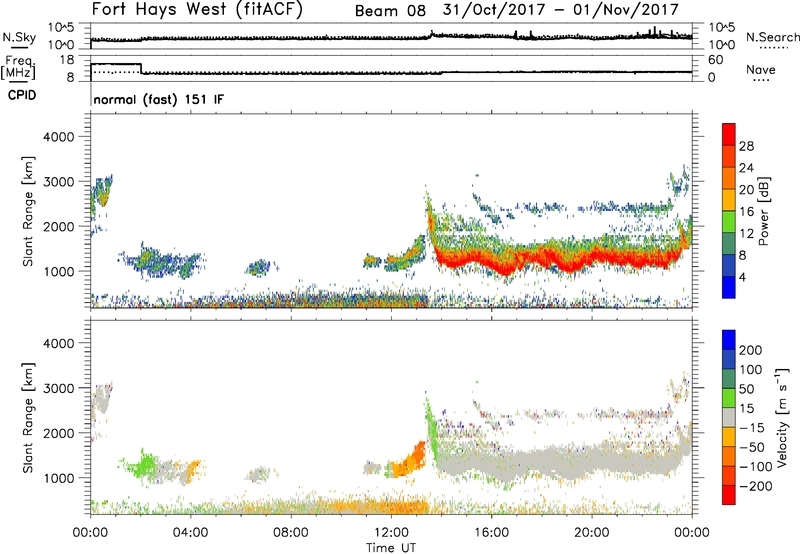The height and width of the screenshot is (554, 800).
Task: Click the 12:00 time axis label
Action: click(391, 533)
